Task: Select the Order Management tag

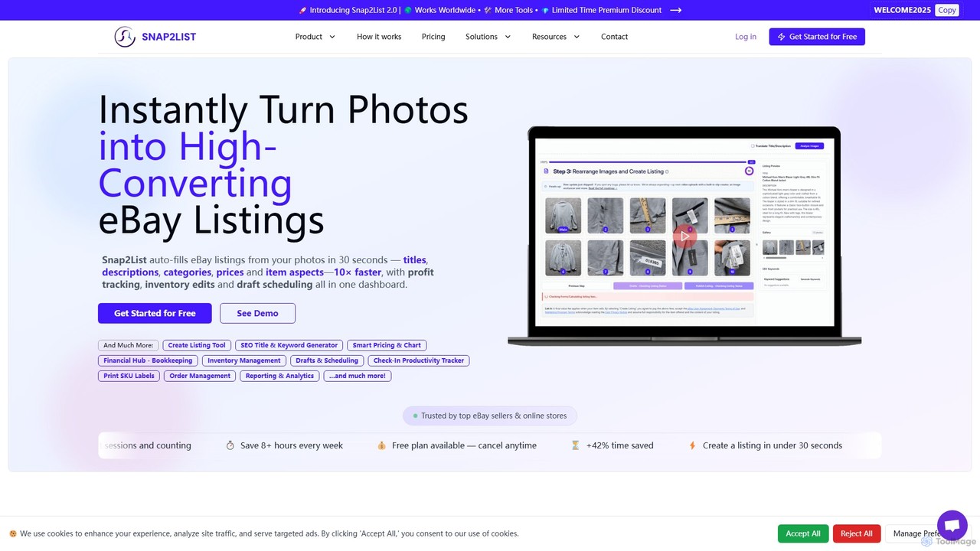Action: click(x=200, y=376)
